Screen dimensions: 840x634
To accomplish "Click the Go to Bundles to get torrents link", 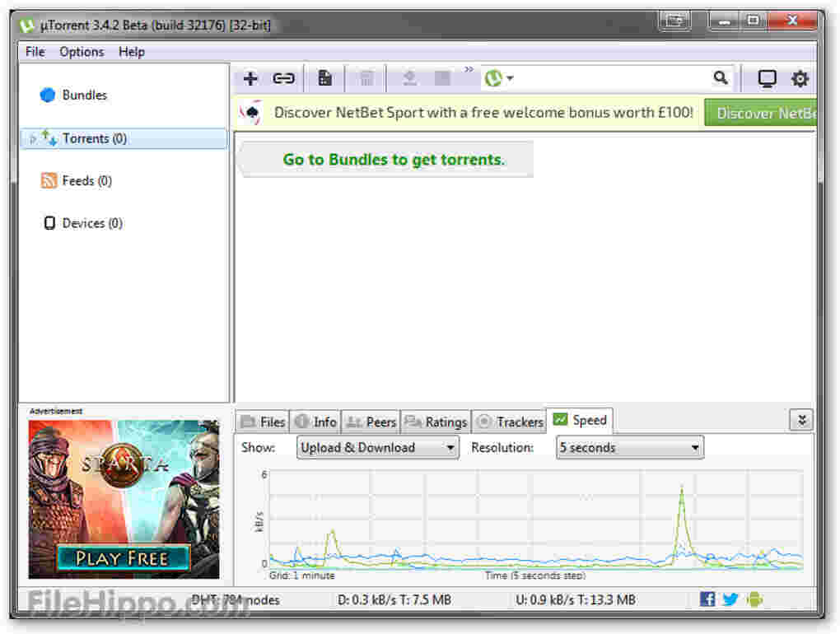I will click(x=393, y=160).
